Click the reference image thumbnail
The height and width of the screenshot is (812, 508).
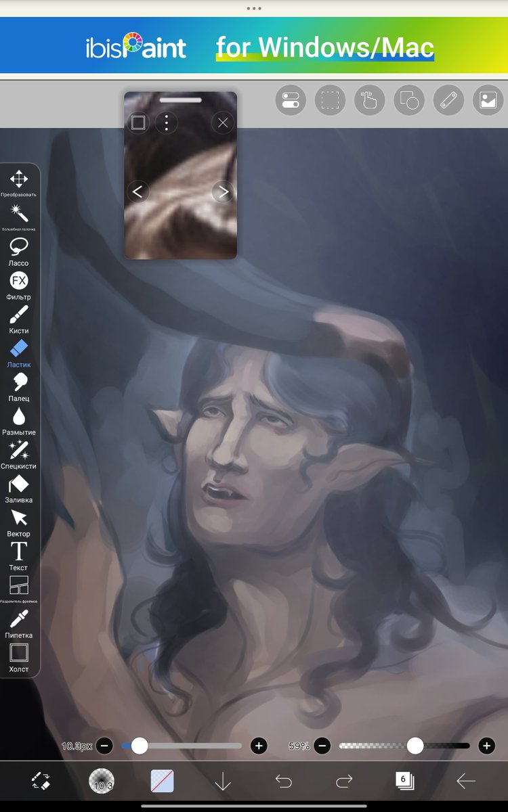click(181, 176)
